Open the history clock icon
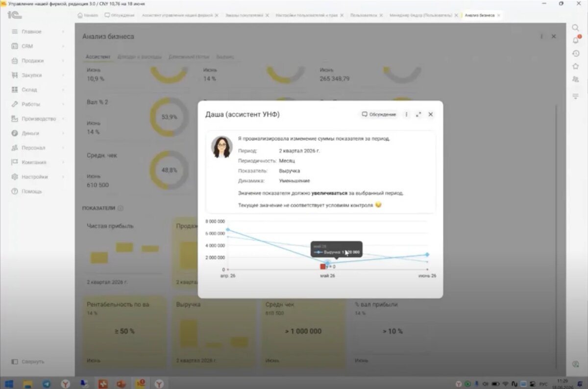Screen dimensions: 588x389 pyautogui.click(x=576, y=53)
